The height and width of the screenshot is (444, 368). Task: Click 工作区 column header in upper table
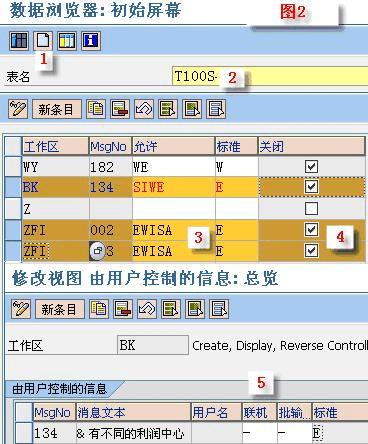(56, 146)
